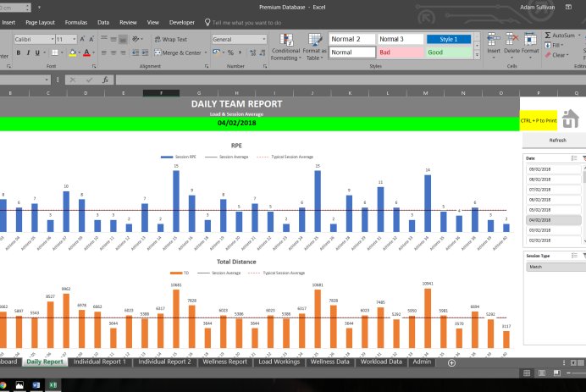586x392 pixels.
Task: Increase decimal places
Action: 253,52
